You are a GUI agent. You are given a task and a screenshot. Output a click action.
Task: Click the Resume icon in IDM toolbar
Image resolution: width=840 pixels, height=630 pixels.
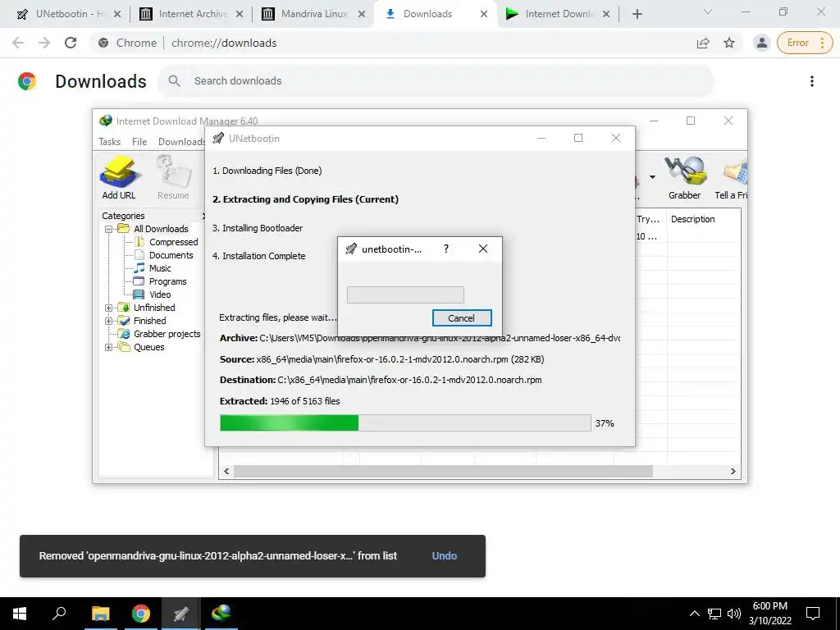[x=173, y=177]
